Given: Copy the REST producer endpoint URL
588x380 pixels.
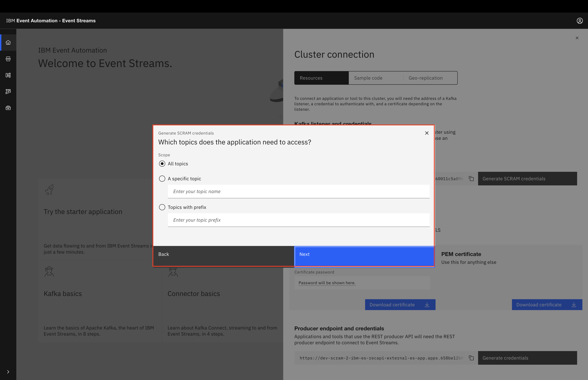Looking at the screenshot, I should pyautogui.click(x=471, y=358).
